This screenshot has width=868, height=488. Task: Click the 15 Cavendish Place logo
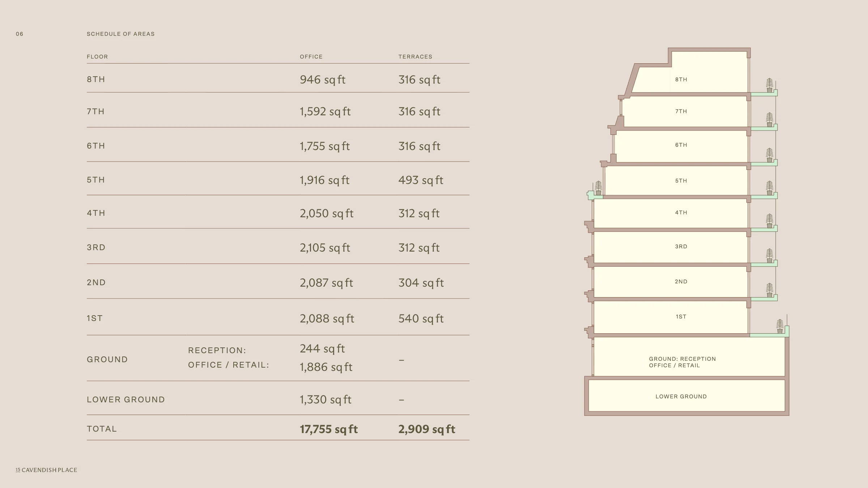click(46, 470)
